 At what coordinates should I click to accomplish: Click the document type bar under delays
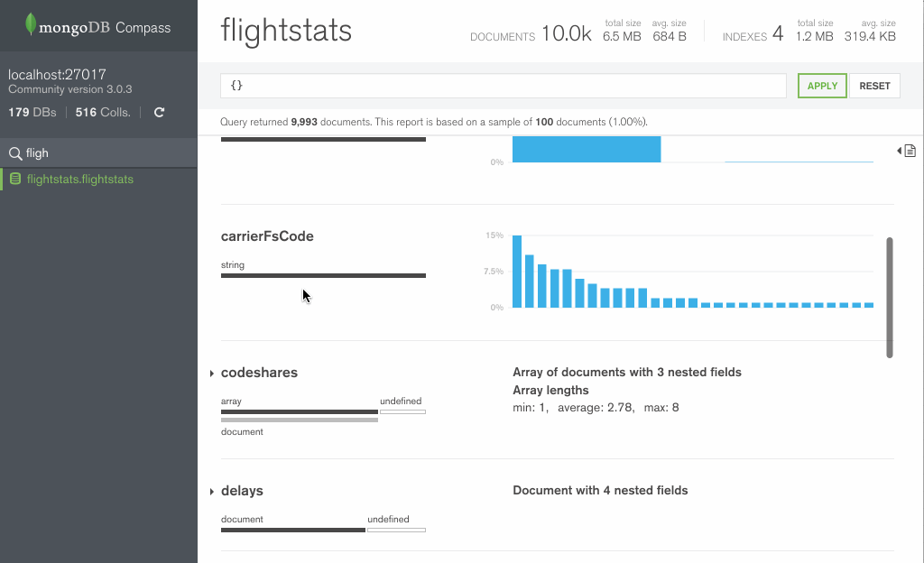[x=293, y=530]
